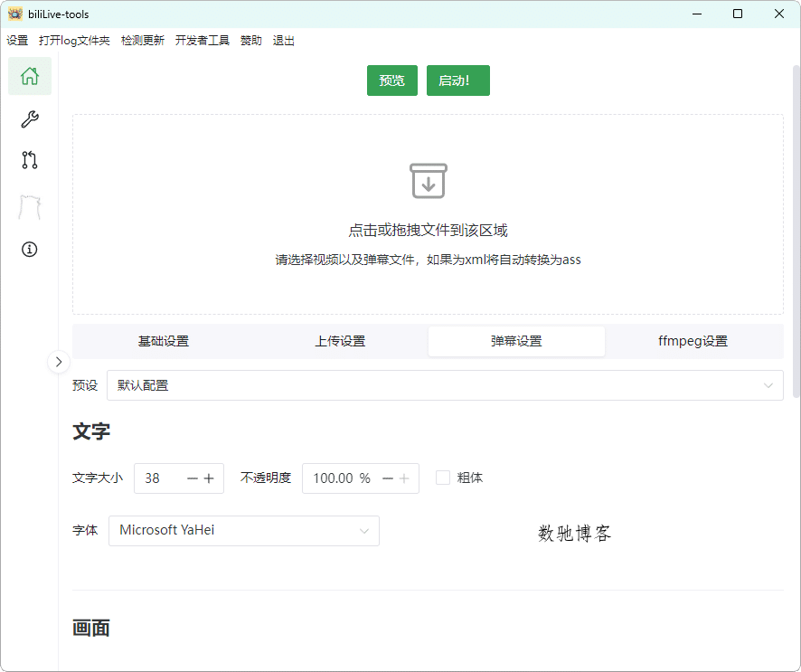
Task: Enable the 粗体 checkbox
Action: point(443,478)
